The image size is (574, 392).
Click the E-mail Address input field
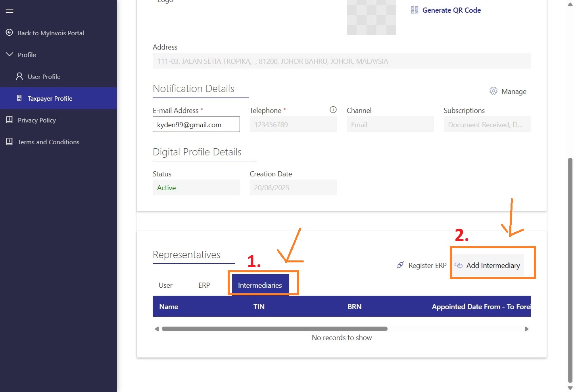[196, 124]
